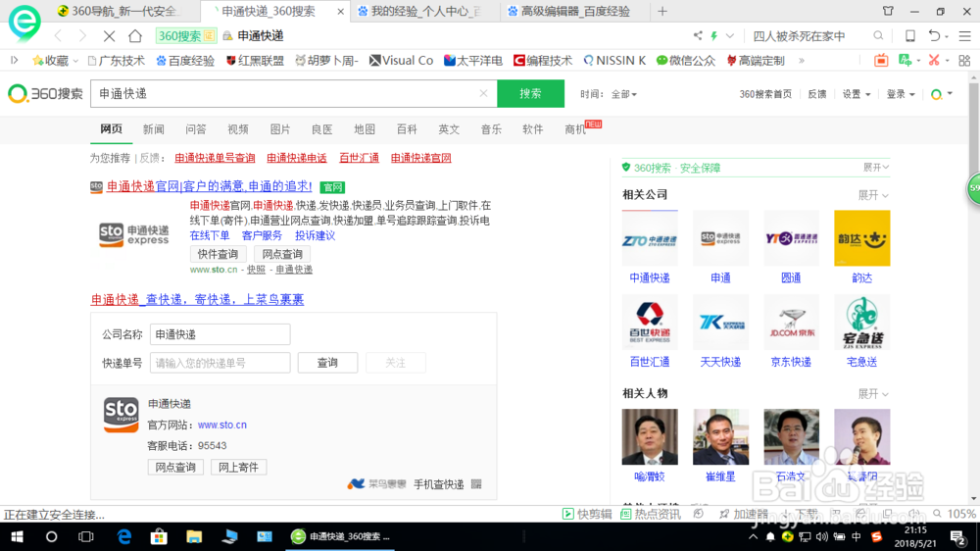Show more bookmarks with » chevron

(802, 60)
